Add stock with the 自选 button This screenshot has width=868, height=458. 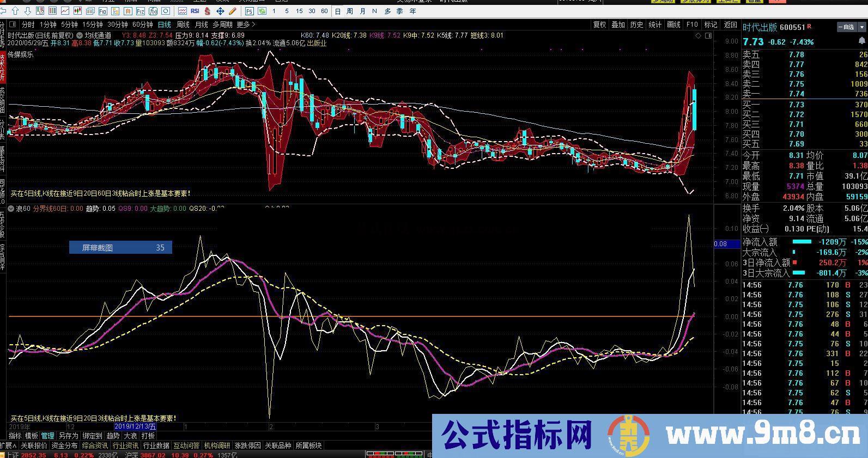[x=846, y=27]
